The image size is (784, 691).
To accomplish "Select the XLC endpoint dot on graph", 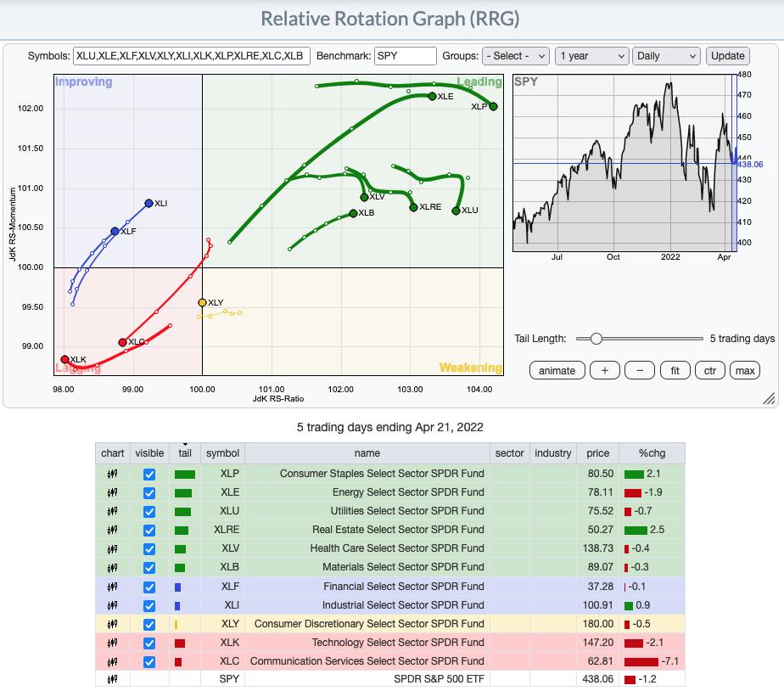I will (122, 342).
